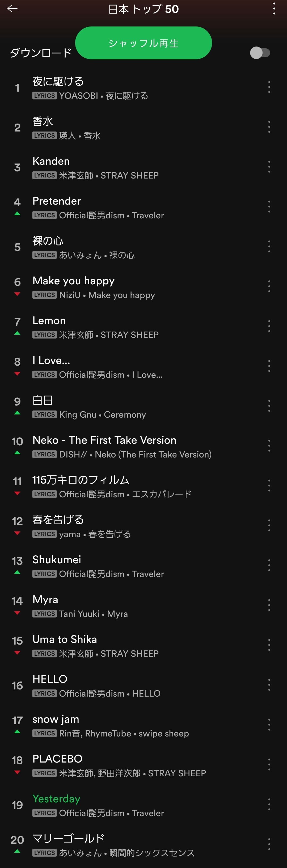
Task: Open more options for 夜に駆ける track
Action: (x=269, y=87)
